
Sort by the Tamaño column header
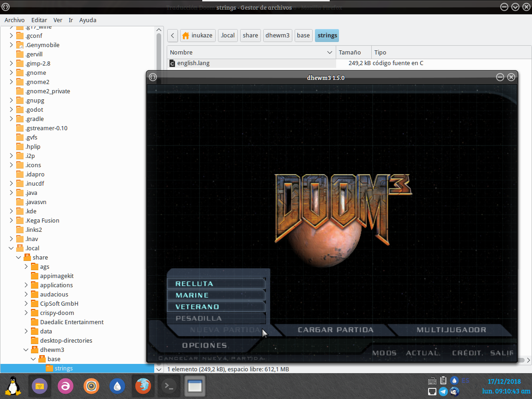tap(354, 52)
